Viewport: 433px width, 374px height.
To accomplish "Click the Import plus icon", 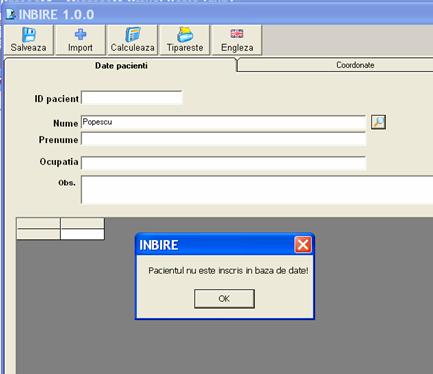I will 80,34.
